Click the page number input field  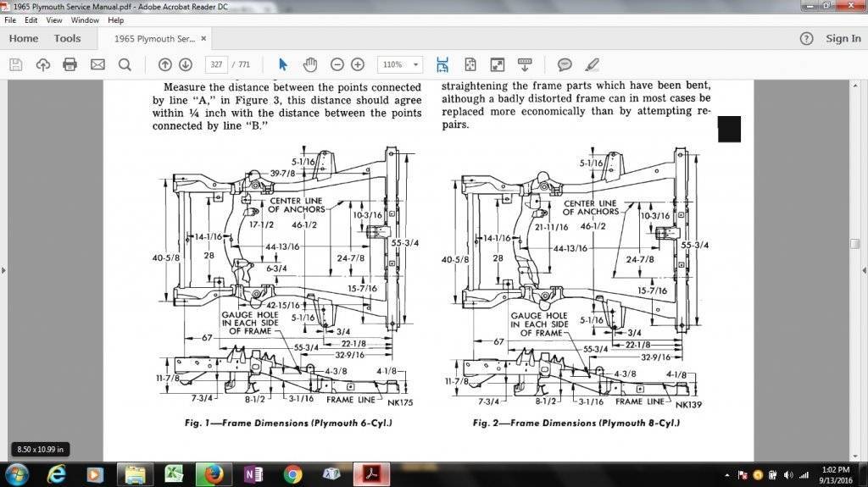tap(216, 64)
